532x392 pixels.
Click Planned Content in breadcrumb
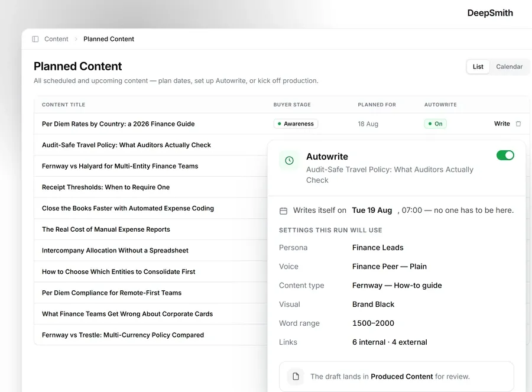(109, 39)
